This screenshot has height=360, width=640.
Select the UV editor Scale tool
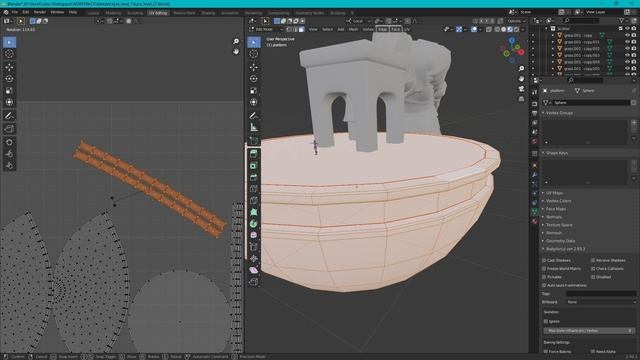[9, 91]
